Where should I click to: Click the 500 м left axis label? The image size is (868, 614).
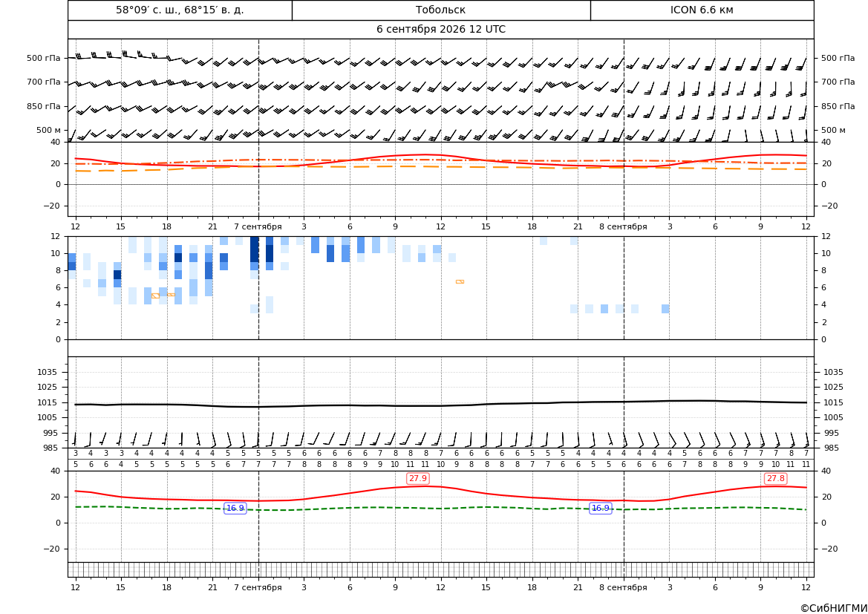49,130
